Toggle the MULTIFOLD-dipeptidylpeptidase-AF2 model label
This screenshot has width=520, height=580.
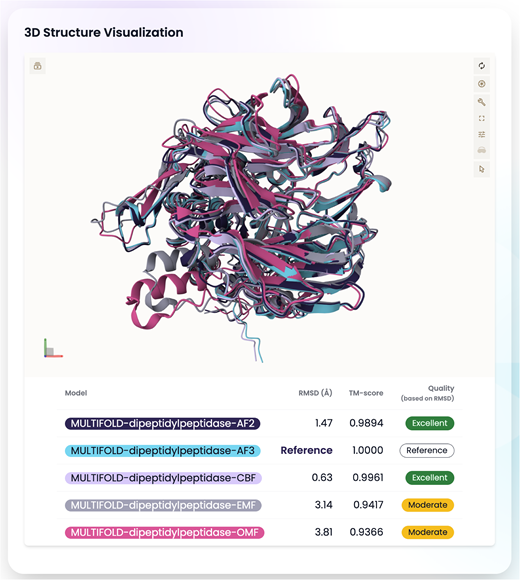coord(162,423)
